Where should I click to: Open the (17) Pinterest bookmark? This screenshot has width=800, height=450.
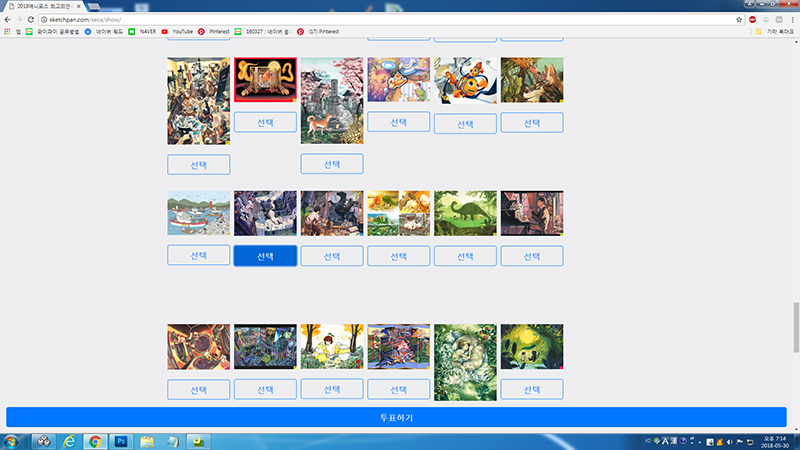pyautogui.click(x=318, y=32)
